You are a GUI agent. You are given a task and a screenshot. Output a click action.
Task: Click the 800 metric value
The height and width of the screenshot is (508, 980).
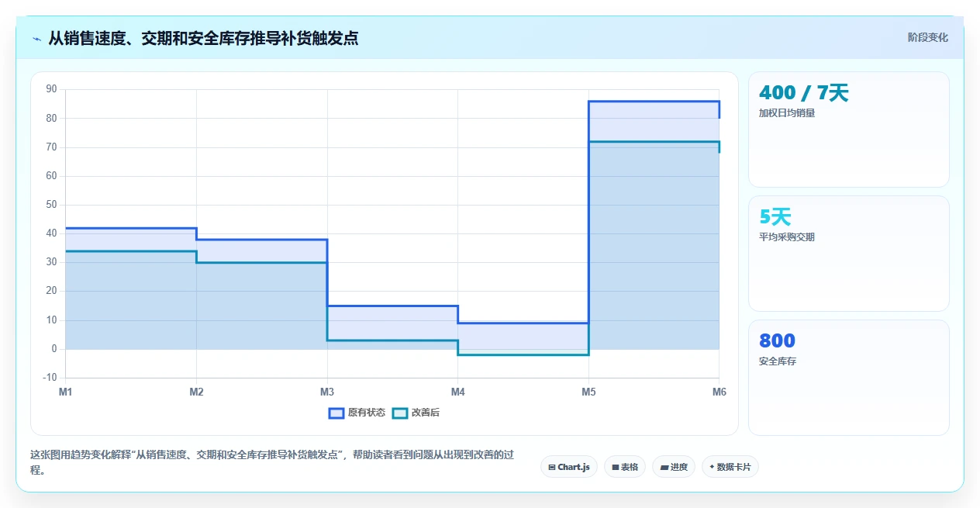(x=777, y=341)
